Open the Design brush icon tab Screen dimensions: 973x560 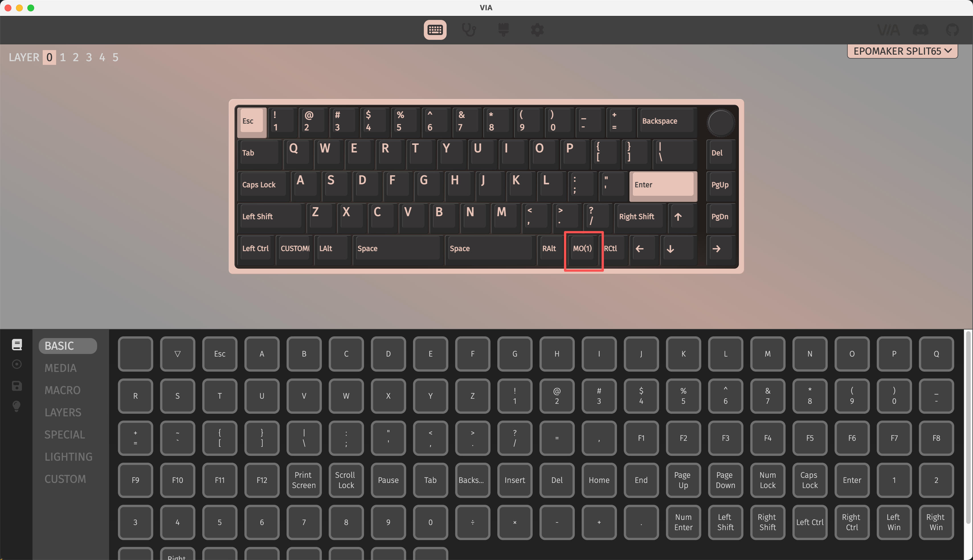coord(503,30)
